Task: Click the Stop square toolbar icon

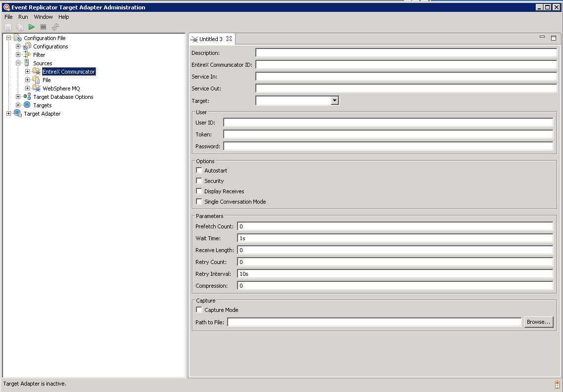Action: point(44,27)
